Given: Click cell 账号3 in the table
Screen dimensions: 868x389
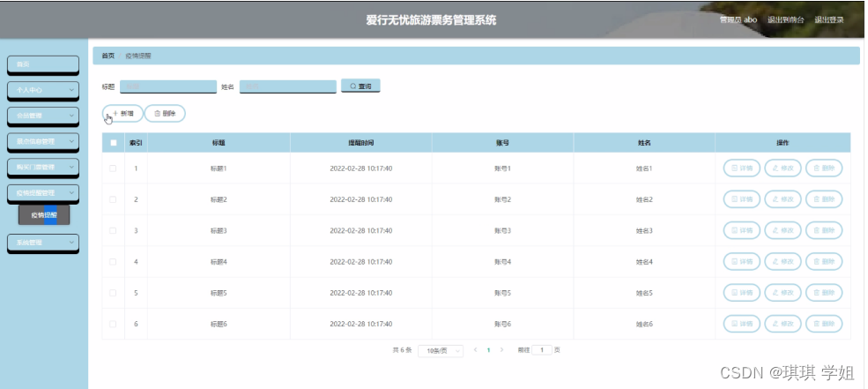Looking at the screenshot, I should pos(502,230).
